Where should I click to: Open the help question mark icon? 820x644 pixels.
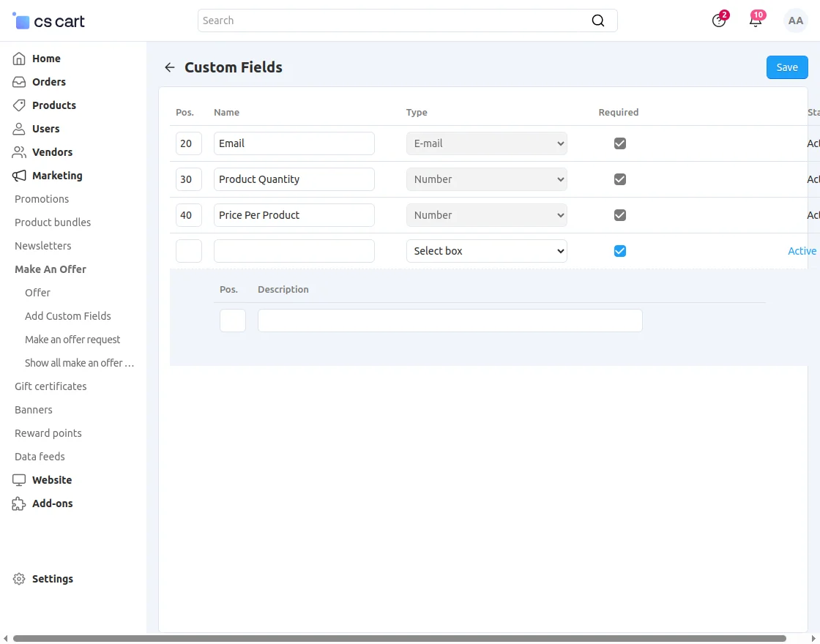pyautogui.click(x=719, y=20)
